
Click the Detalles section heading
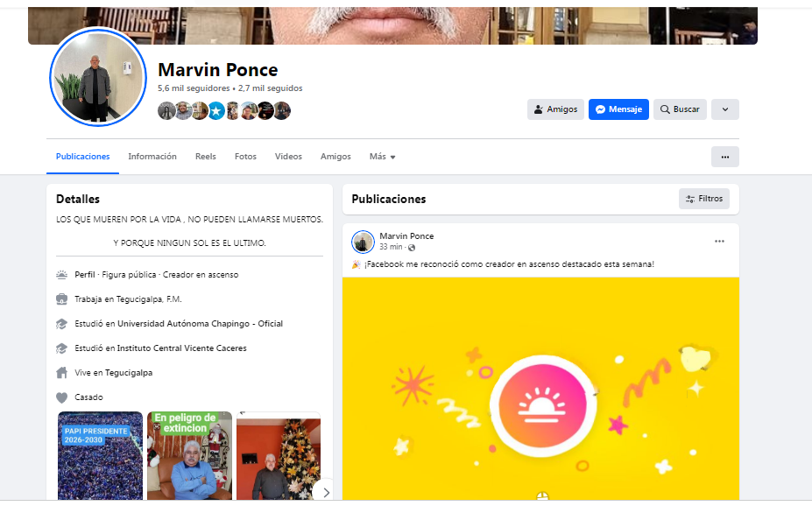coord(78,200)
